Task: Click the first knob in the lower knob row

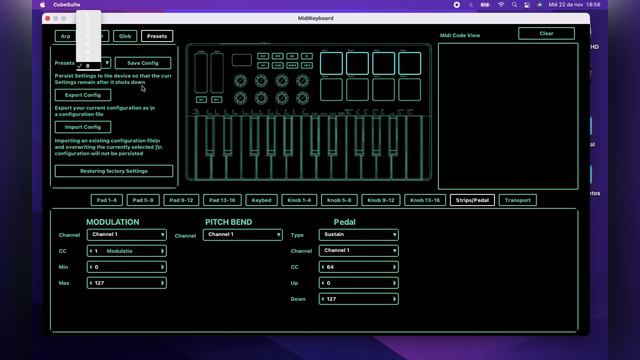Action: pyautogui.click(x=240, y=98)
